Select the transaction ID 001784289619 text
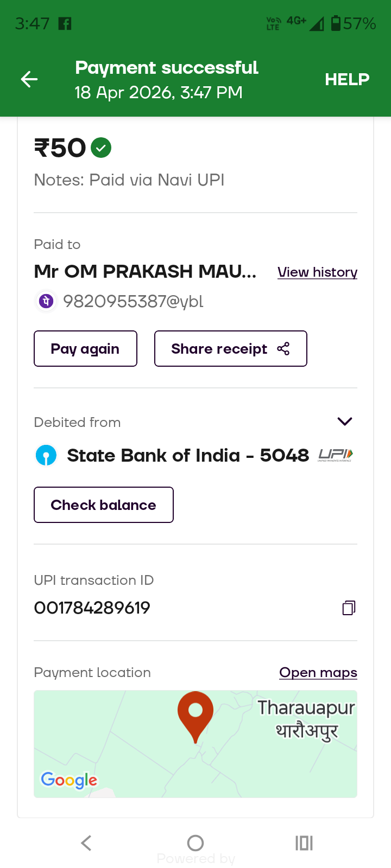 [x=92, y=608]
